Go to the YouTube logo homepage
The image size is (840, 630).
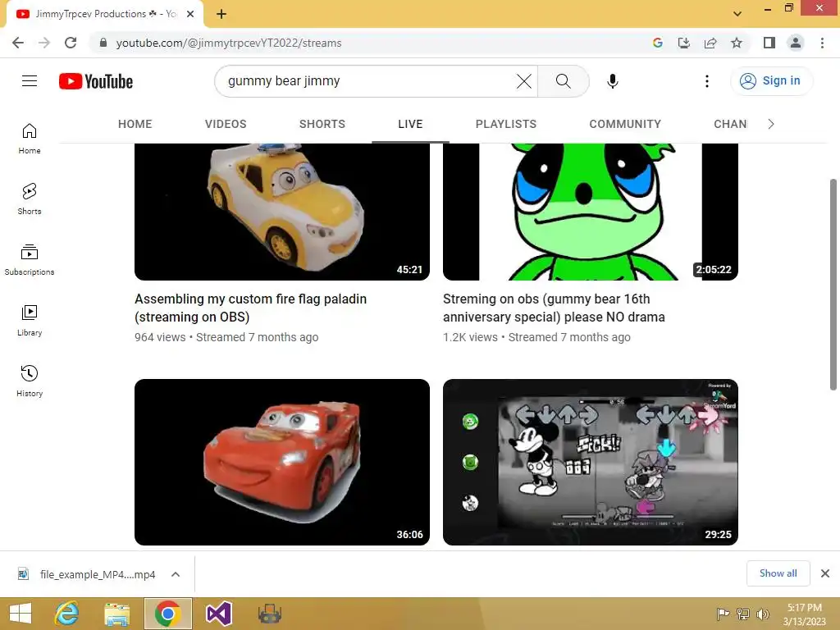point(96,81)
